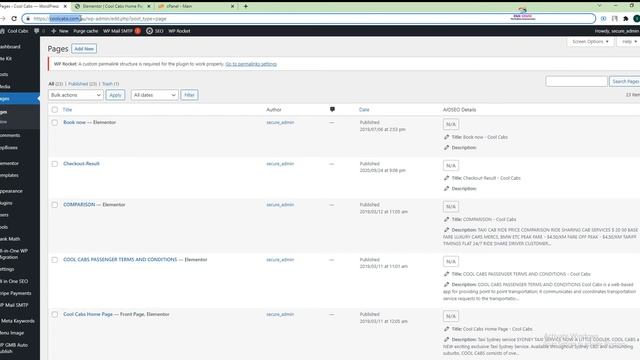The height and width of the screenshot is (360, 640).
Task: Open the SEO gear icon in admin bar
Action: [149, 31]
